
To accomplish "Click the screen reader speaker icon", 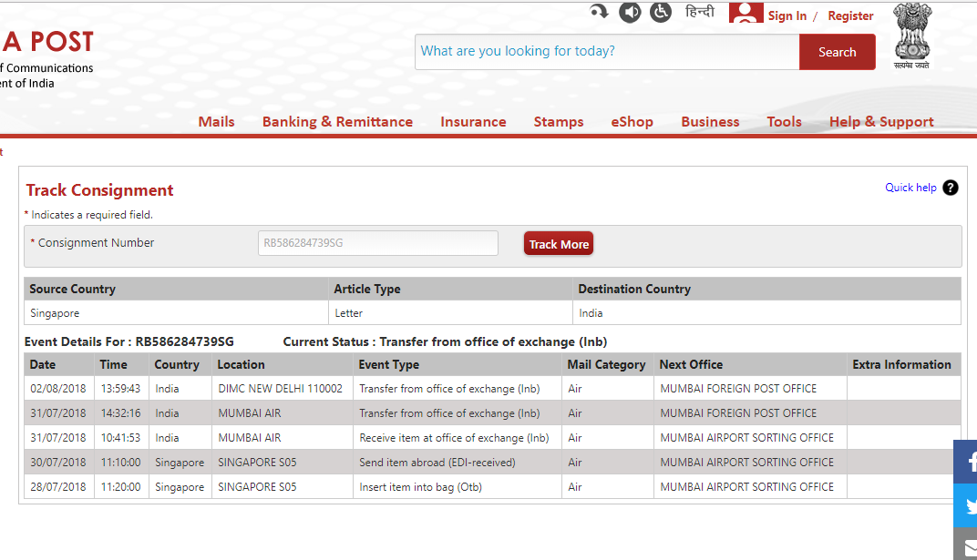I will tap(630, 12).
